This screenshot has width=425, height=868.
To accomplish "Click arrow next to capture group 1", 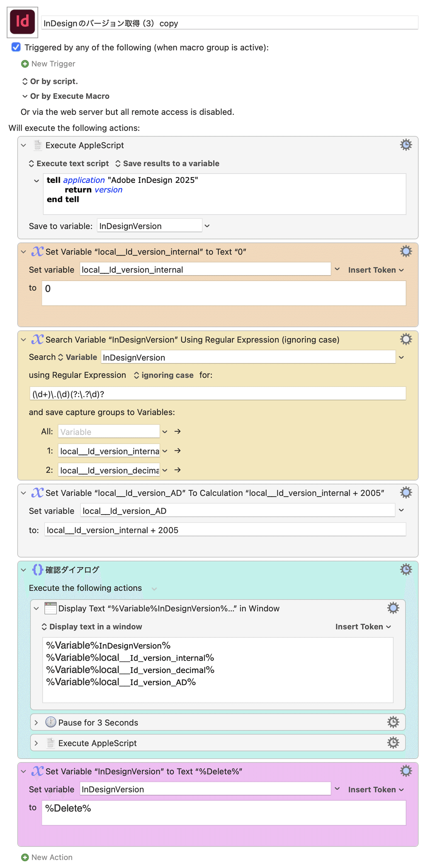I will [178, 450].
